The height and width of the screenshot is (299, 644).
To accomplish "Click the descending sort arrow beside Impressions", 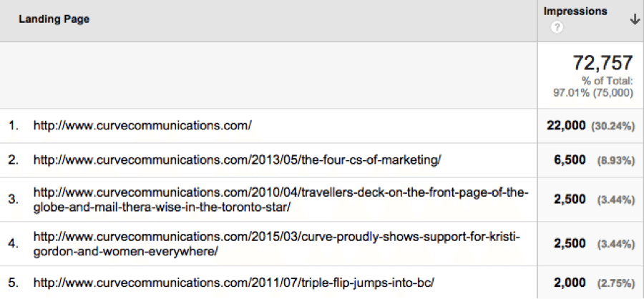I will [634, 21].
